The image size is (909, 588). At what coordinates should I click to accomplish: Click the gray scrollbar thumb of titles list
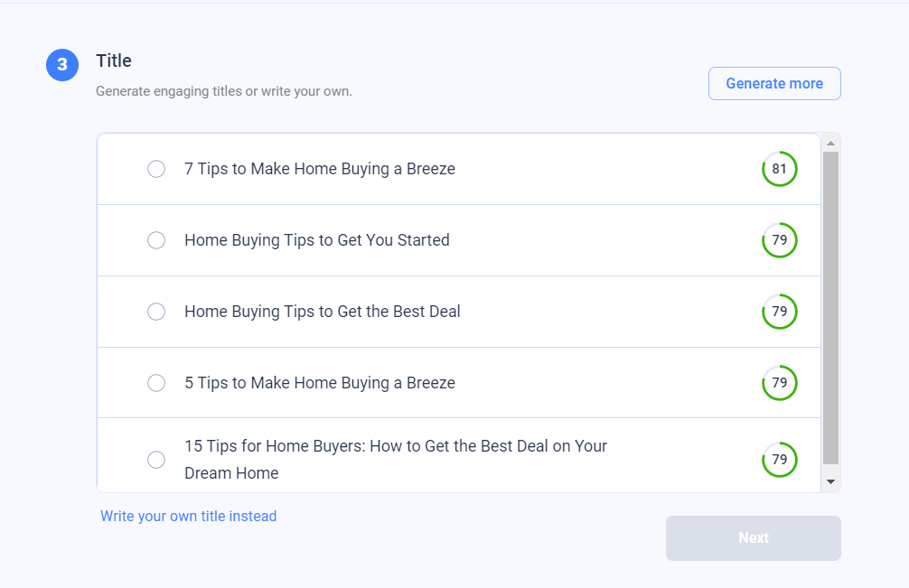(x=830, y=308)
